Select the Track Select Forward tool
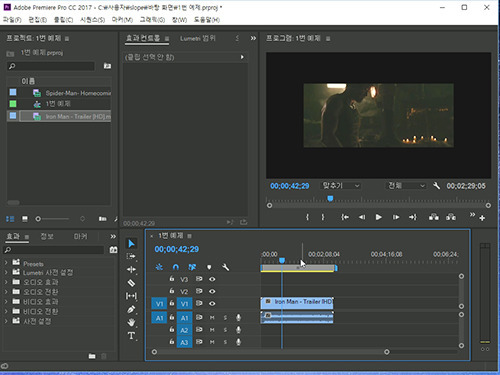Viewport: 500px width, 375px height. [131, 256]
